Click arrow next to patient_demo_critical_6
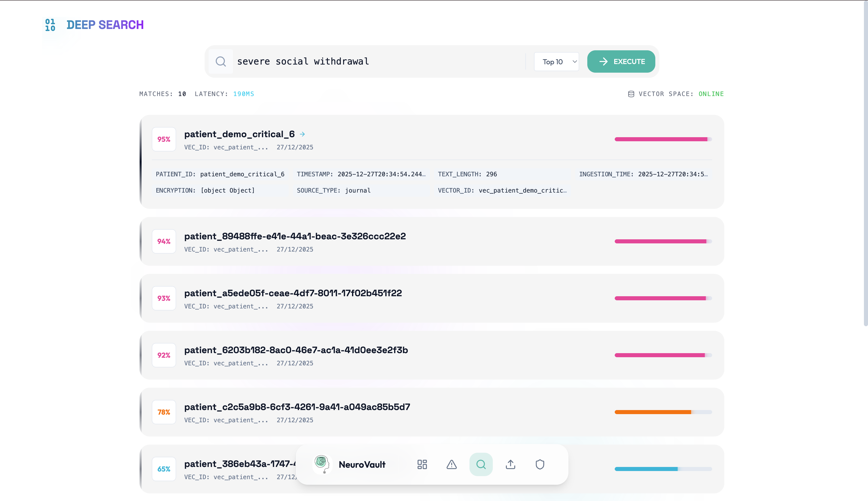The height and width of the screenshot is (501, 868). (x=303, y=134)
